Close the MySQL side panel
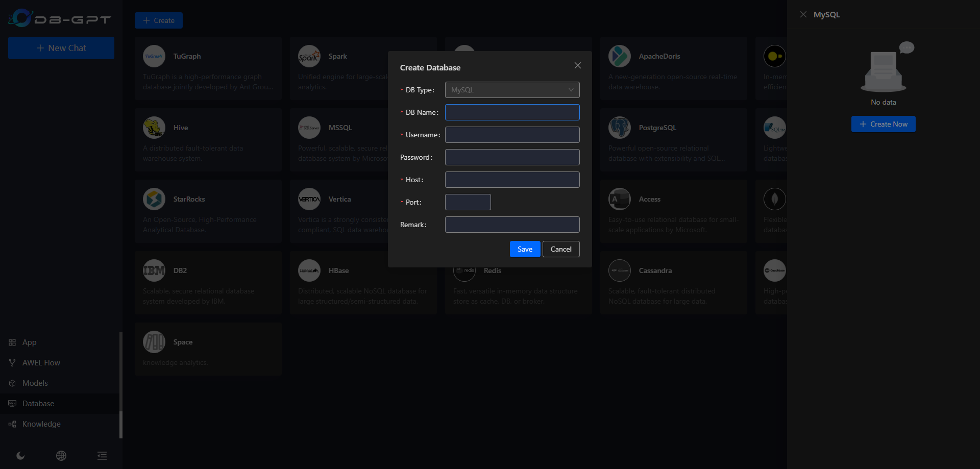This screenshot has height=469, width=980. 803,14
